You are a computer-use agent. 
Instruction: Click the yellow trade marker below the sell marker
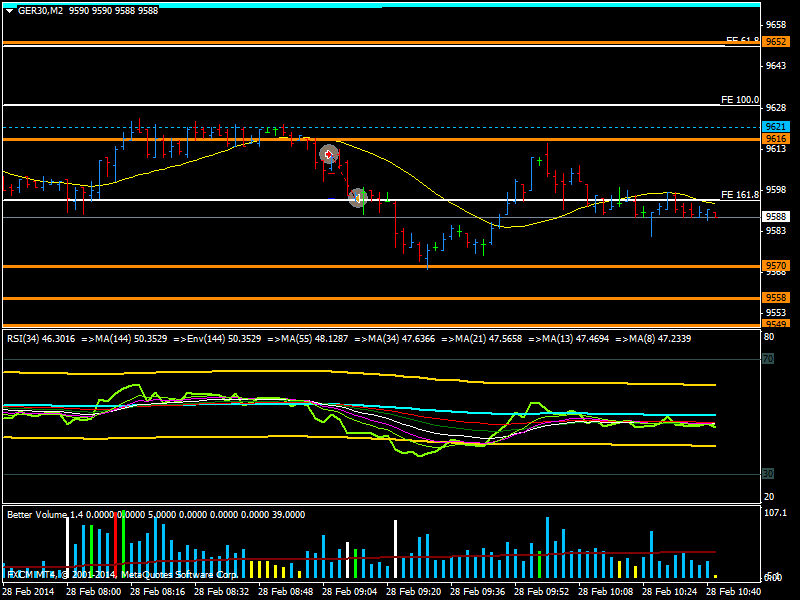click(x=358, y=198)
